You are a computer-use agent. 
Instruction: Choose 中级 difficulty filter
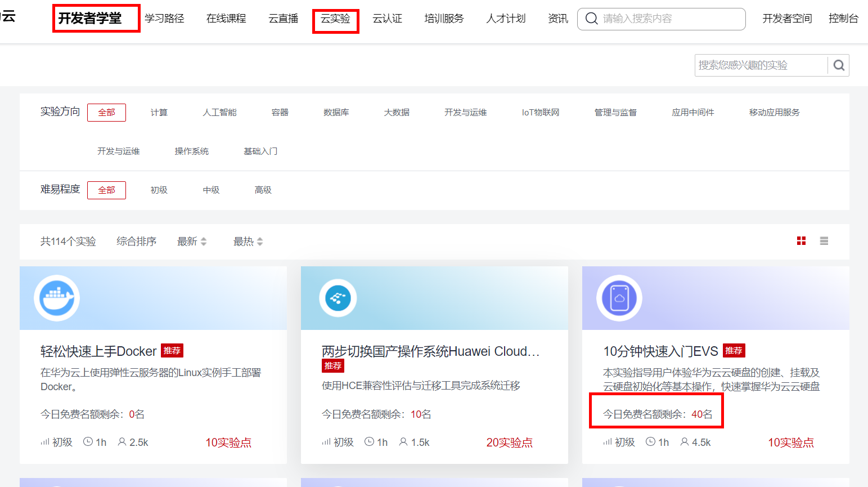212,190
